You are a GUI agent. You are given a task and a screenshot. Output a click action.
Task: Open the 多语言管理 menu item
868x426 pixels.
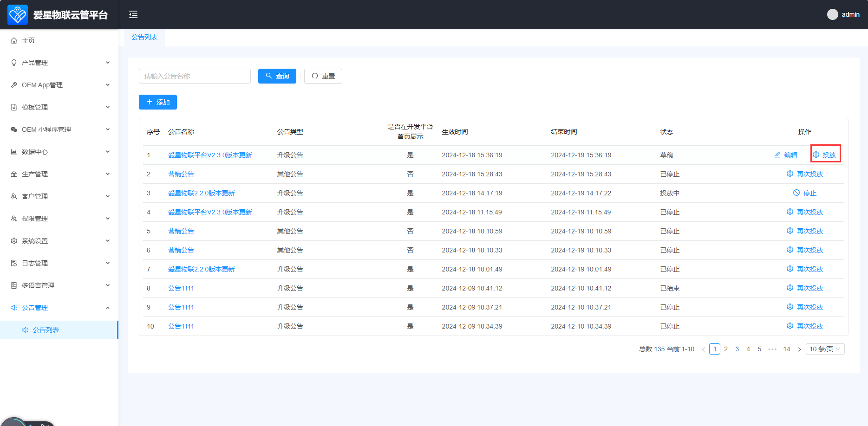coord(59,285)
